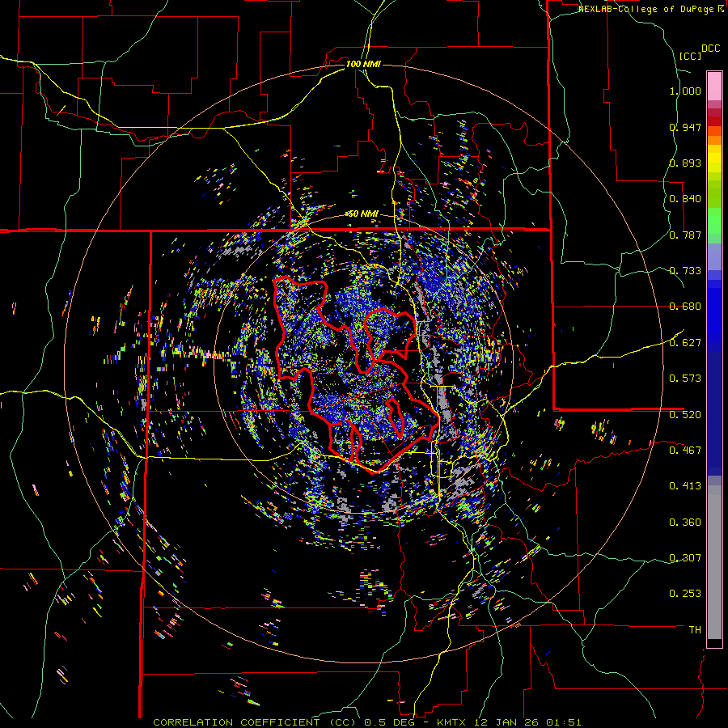Click the 0.733 legend value
This screenshot has width=728, height=728.
pyautogui.click(x=685, y=271)
